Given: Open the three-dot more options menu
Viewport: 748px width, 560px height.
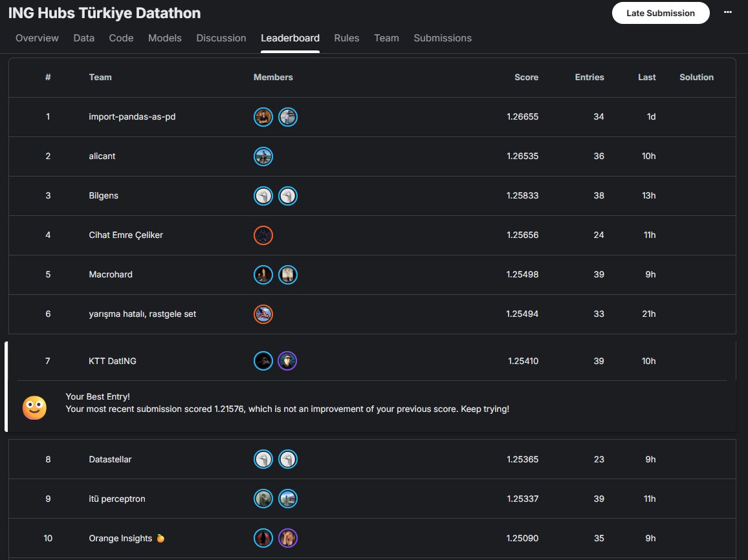Looking at the screenshot, I should (727, 12).
